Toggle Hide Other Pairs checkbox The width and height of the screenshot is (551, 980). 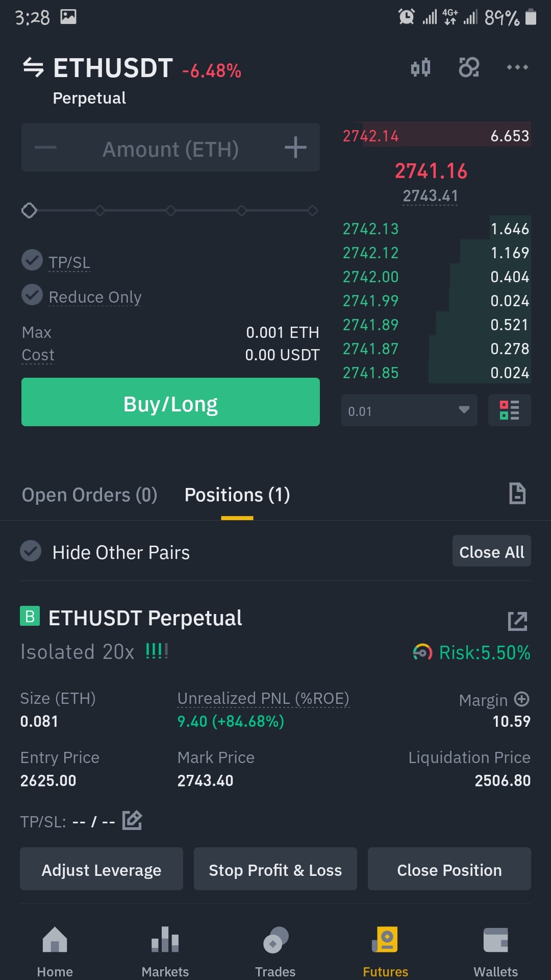31,551
